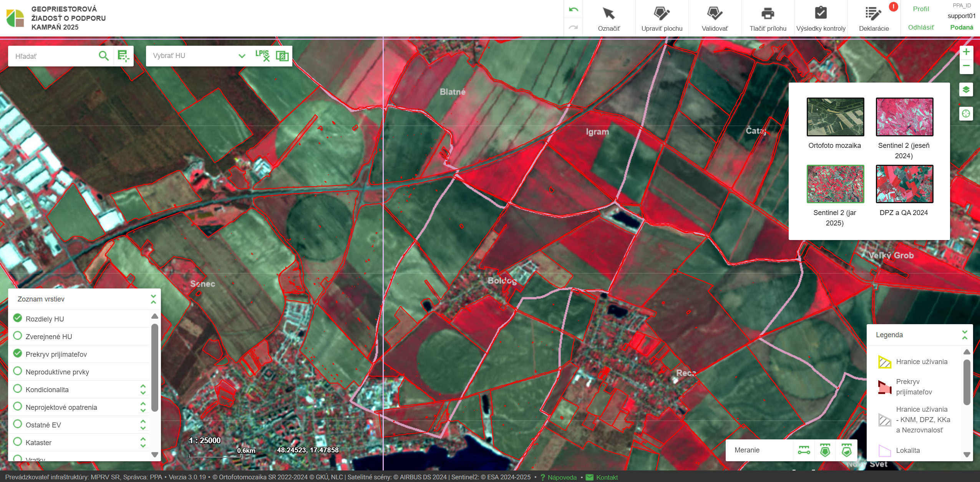Select the Ortofoto mozaika basemap thumbnail
The height and width of the screenshot is (482, 980).
[835, 117]
